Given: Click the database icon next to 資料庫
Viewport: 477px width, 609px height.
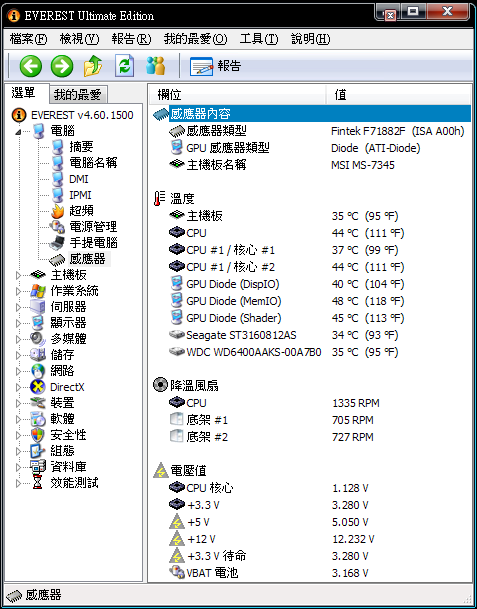Looking at the screenshot, I should pyautogui.click(x=38, y=467).
